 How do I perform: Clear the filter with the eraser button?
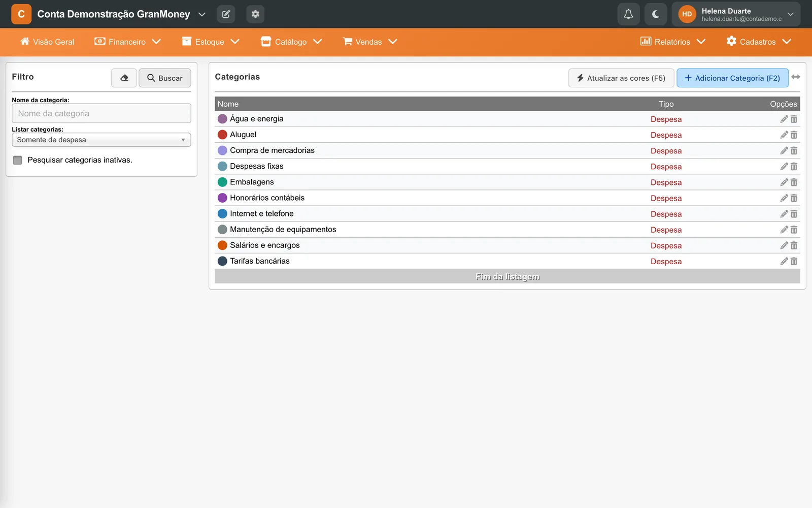click(x=124, y=78)
